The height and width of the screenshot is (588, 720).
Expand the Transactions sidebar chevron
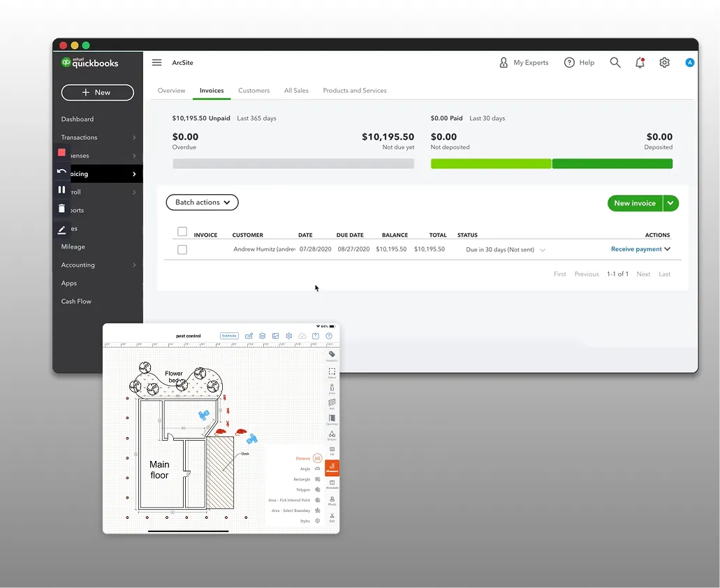pos(134,138)
